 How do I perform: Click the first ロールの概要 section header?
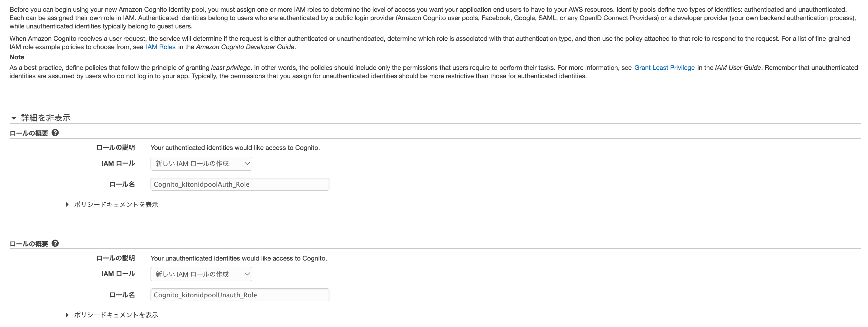pyautogui.click(x=29, y=133)
